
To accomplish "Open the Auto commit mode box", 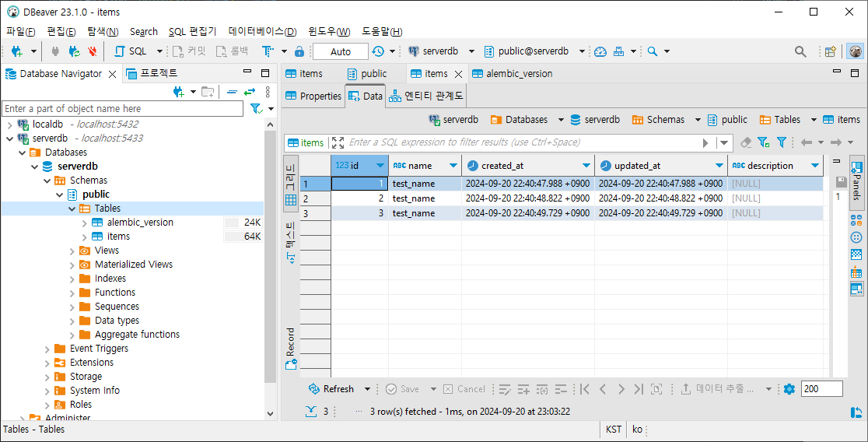I will coord(341,51).
